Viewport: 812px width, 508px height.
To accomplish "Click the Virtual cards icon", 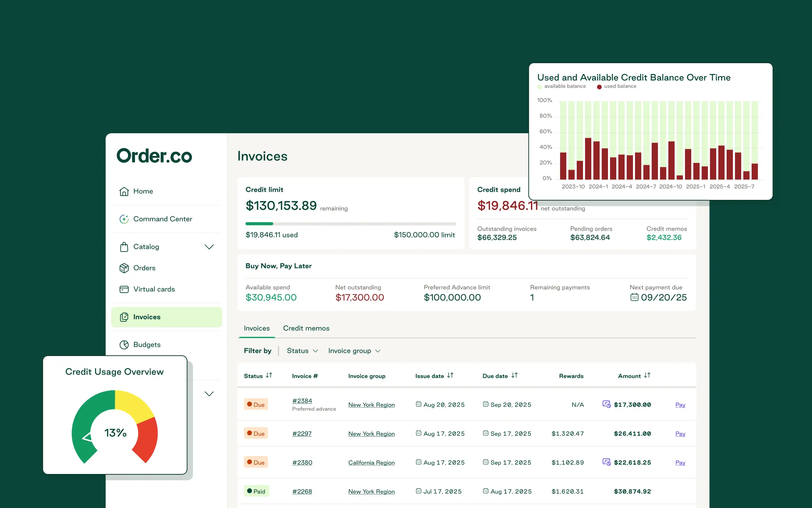I will pyautogui.click(x=124, y=289).
